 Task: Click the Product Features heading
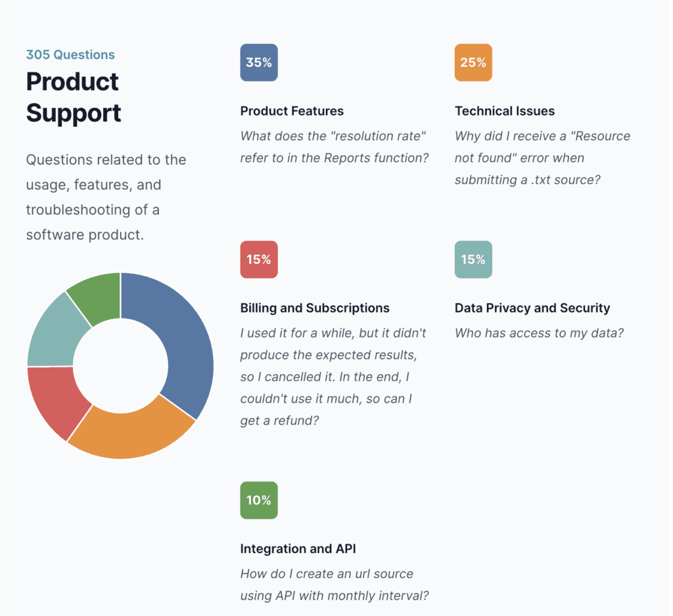[x=292, y=111]
